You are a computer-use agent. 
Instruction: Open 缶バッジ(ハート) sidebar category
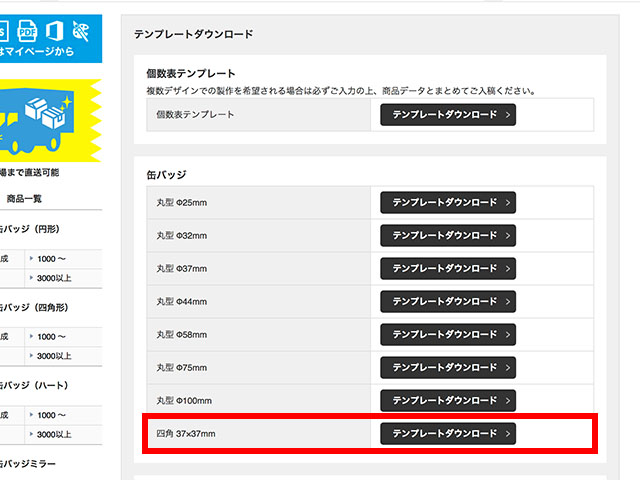click(x=34, y=385)
